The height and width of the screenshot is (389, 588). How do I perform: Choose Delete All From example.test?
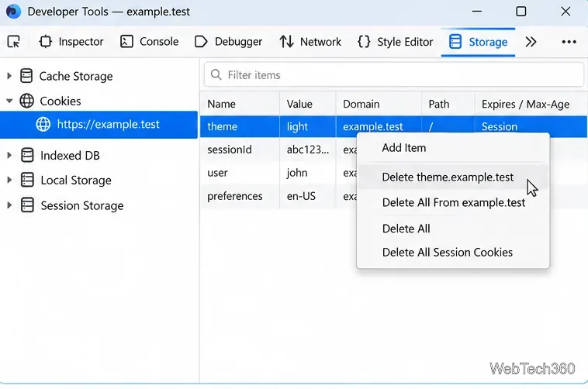(x=453, y=202)
